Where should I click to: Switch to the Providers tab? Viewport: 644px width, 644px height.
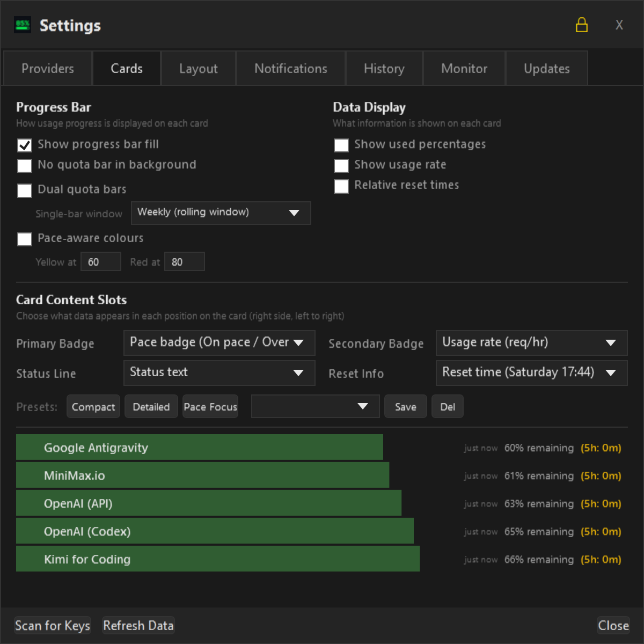click(48, 68)
